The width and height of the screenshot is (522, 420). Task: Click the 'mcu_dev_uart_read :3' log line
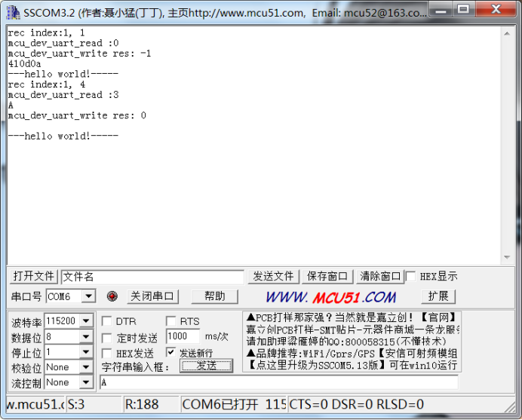coord(63,95)
